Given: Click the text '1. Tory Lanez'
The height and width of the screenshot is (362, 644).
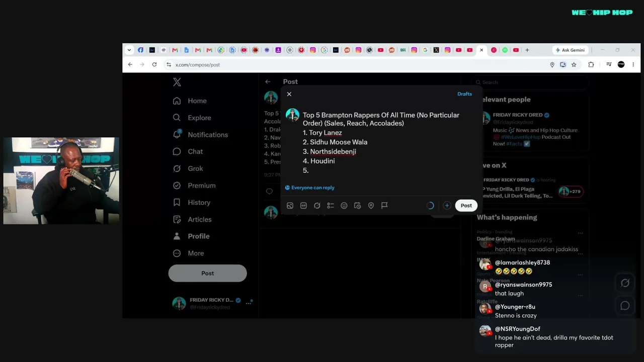Looking at the screenshot, I should tap(323, 133).
